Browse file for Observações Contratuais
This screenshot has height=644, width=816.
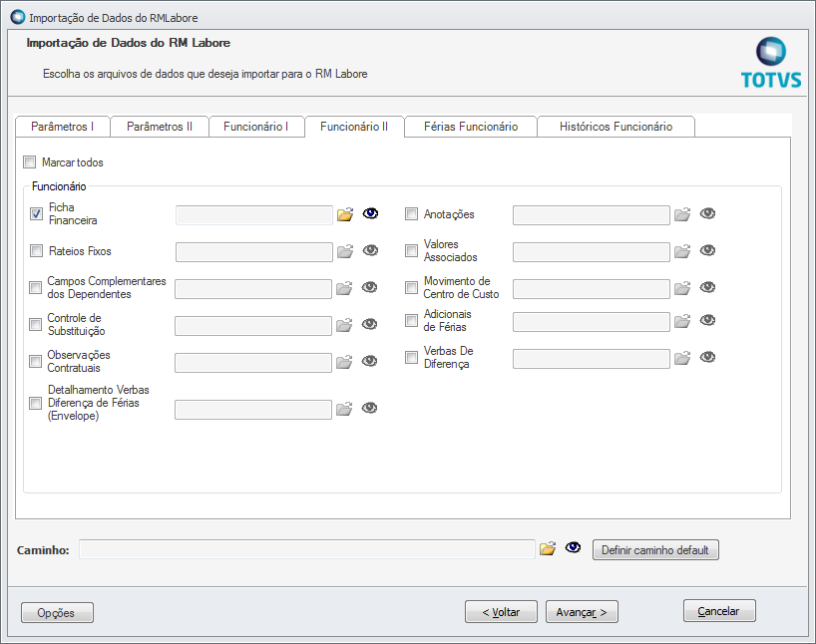click(x=343, y=362)
